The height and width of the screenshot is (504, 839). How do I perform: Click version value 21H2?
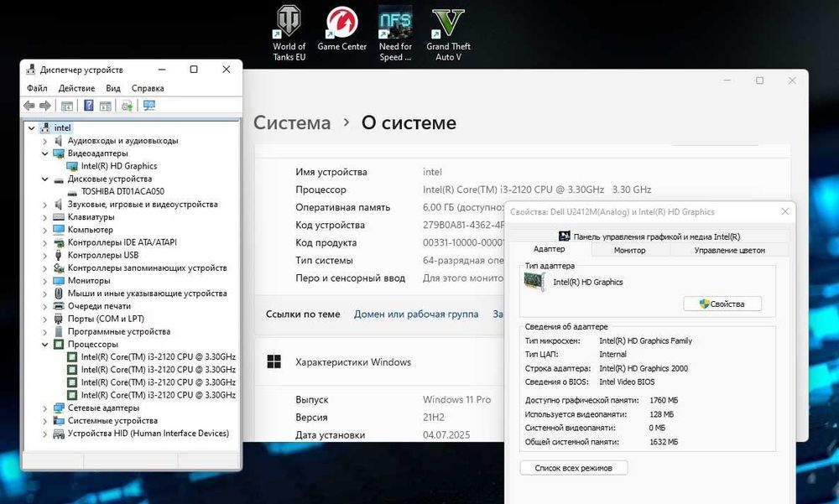coord(434,418)
